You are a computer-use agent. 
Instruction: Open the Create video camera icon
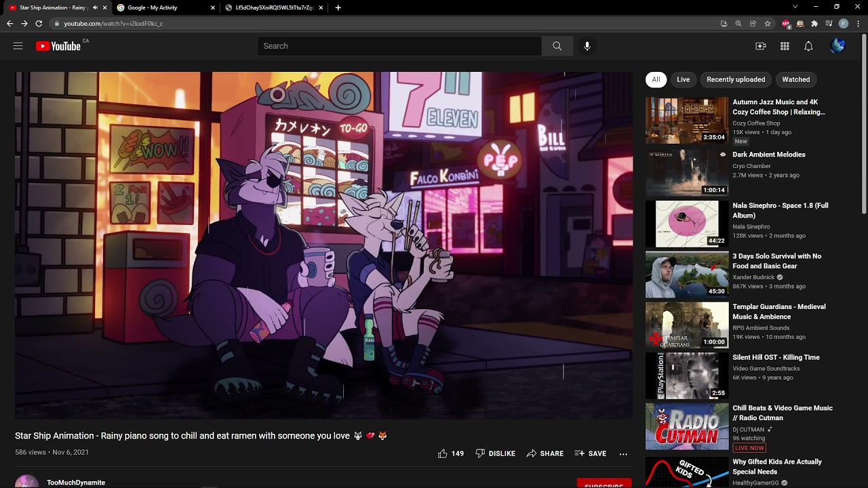(x=761, y=46)
